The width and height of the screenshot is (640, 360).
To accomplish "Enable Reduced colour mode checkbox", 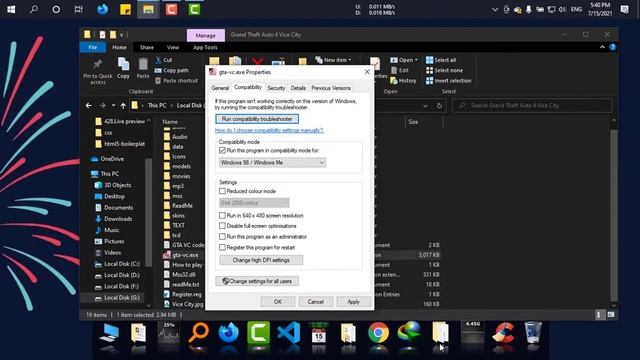I will click(222, 191).
